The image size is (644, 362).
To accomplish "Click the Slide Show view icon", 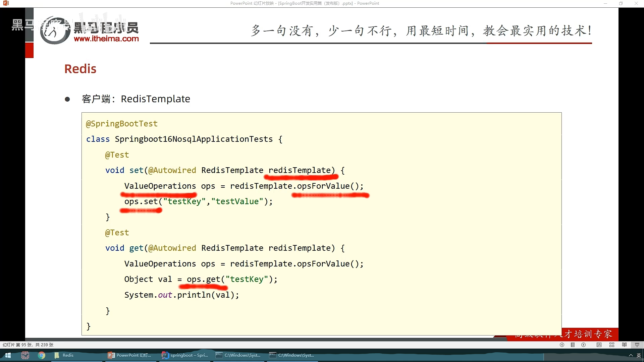I will click(x=637, y=345).
